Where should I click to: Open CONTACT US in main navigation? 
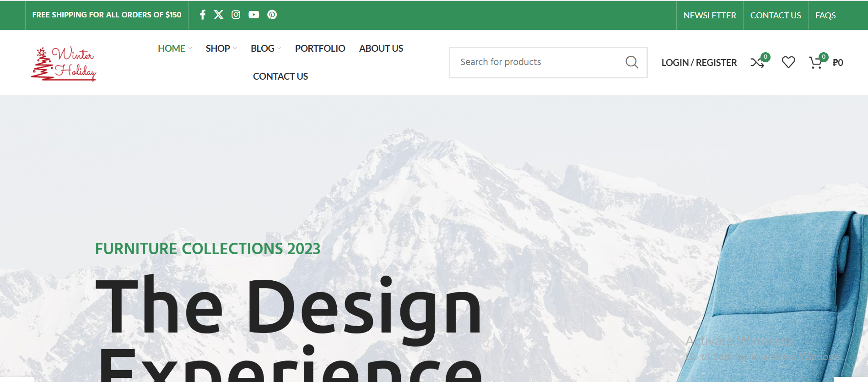[280, 76]
